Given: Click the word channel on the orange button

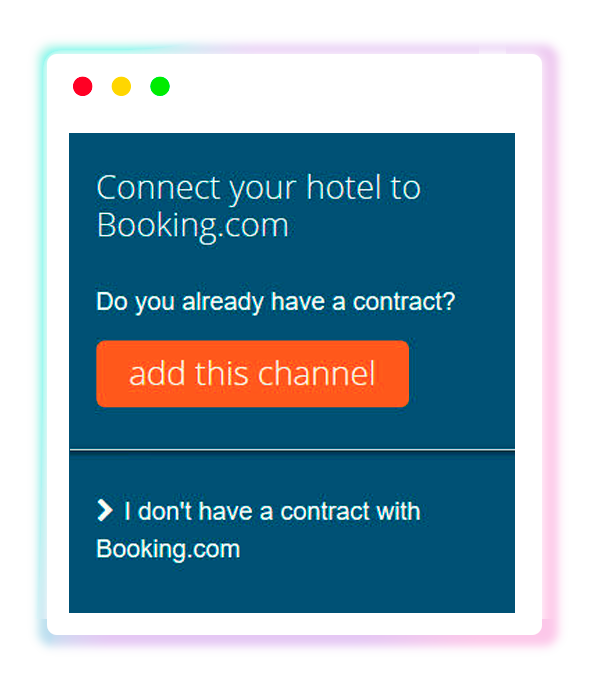Looking at the screenshot, I should point(316,373).
